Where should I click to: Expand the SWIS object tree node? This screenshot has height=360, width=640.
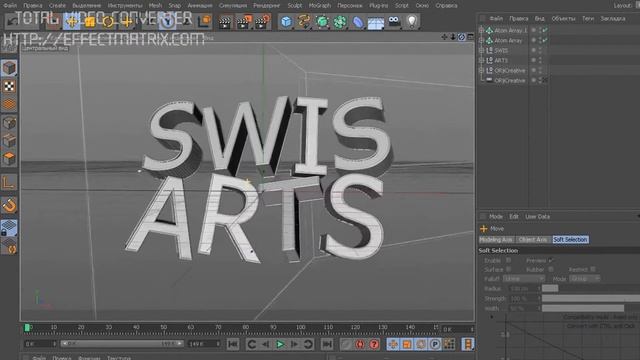tap(481, 50)
